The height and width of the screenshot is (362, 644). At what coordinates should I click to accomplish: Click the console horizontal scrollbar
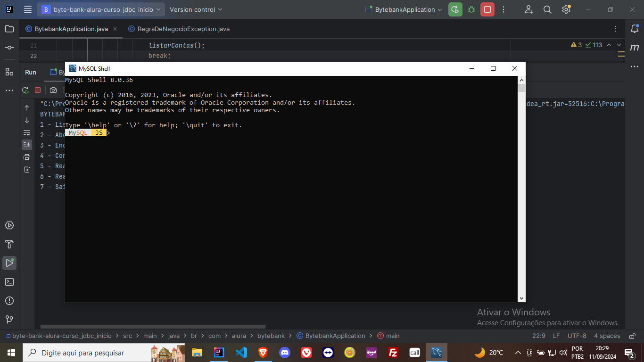[x=153, y=326]
